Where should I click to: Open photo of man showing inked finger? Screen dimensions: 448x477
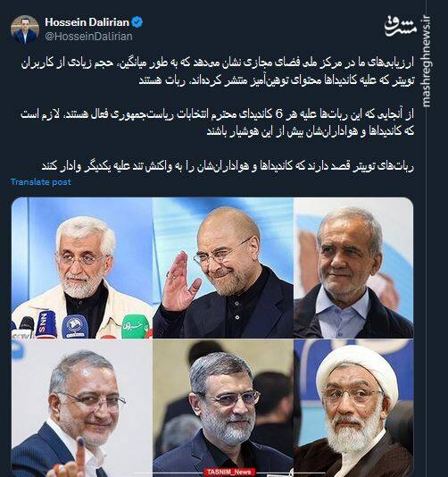pos(82,407)
